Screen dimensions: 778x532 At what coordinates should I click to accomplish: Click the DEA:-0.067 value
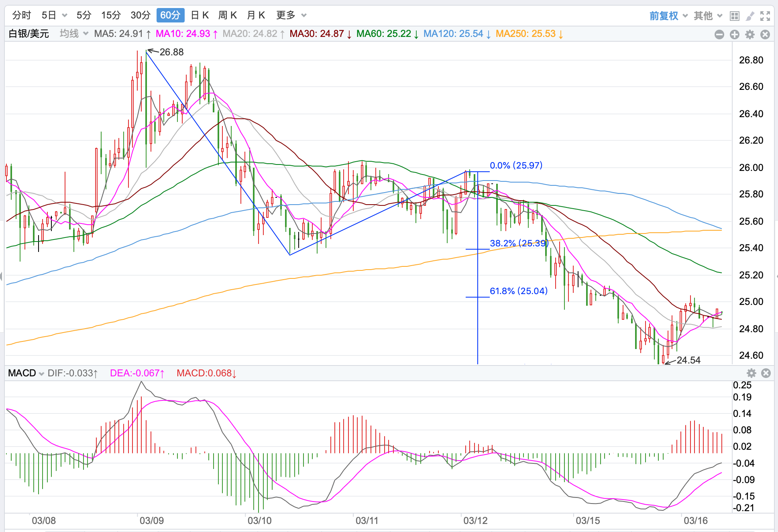pyautogui.click(x=137, y=373)
